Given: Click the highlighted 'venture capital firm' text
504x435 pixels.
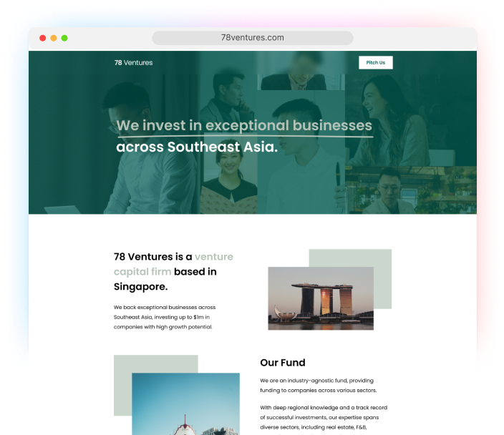Looking at the screenshot, I should [x=173, y=264].
